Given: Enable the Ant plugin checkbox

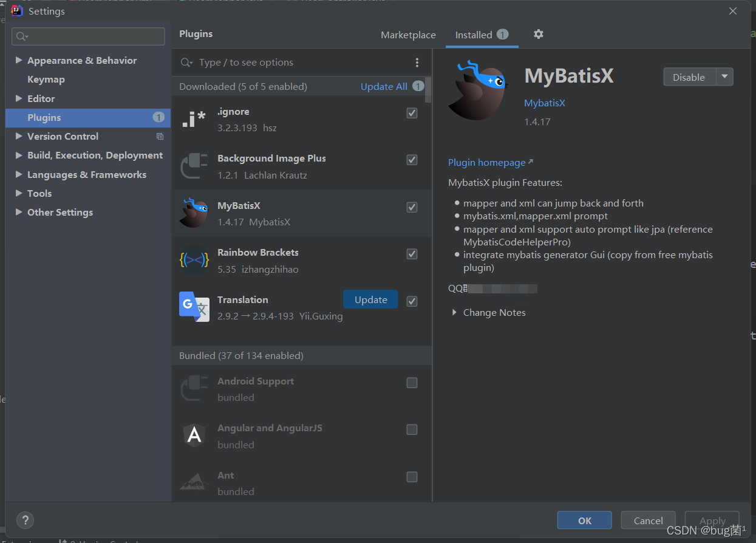Looking at the screenshot, I should 412,477.
